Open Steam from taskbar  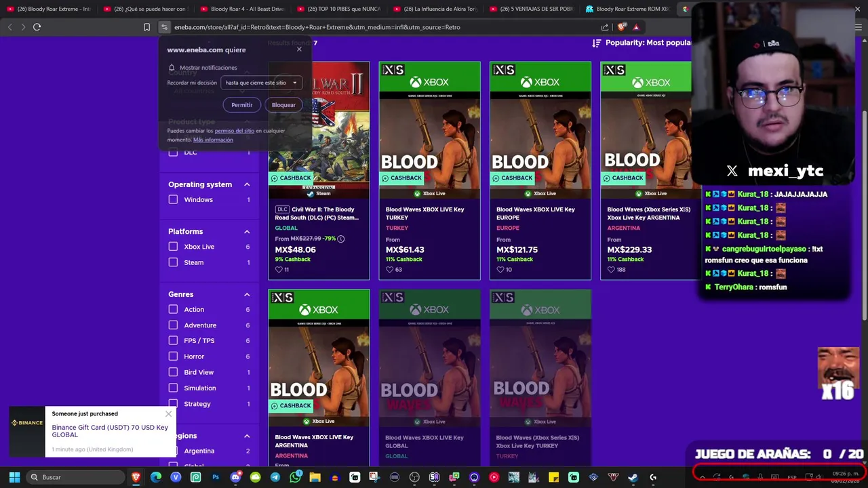click(x=633, y=477)
